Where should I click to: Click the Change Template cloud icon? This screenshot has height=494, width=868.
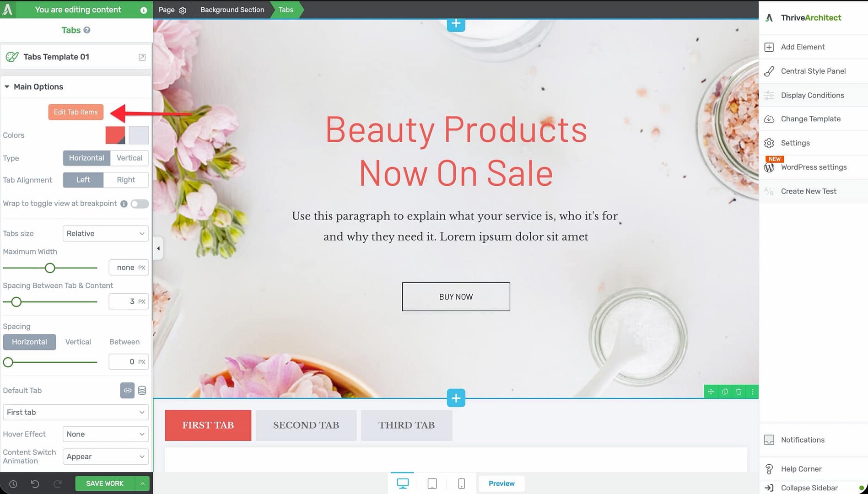(769, 119)
